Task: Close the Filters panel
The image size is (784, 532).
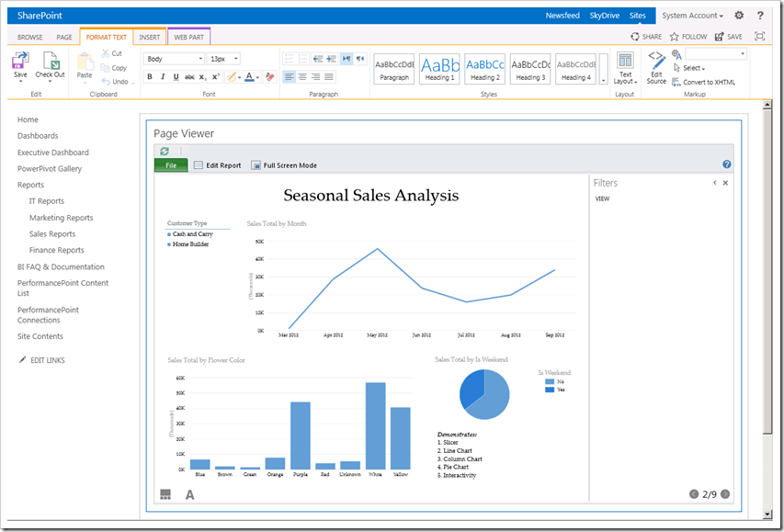Action: coord(725,182)
